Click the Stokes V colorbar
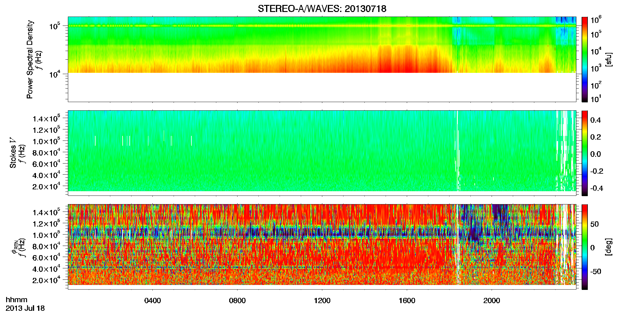This screenshot has height=332, width=644. [x=585, y=153]
